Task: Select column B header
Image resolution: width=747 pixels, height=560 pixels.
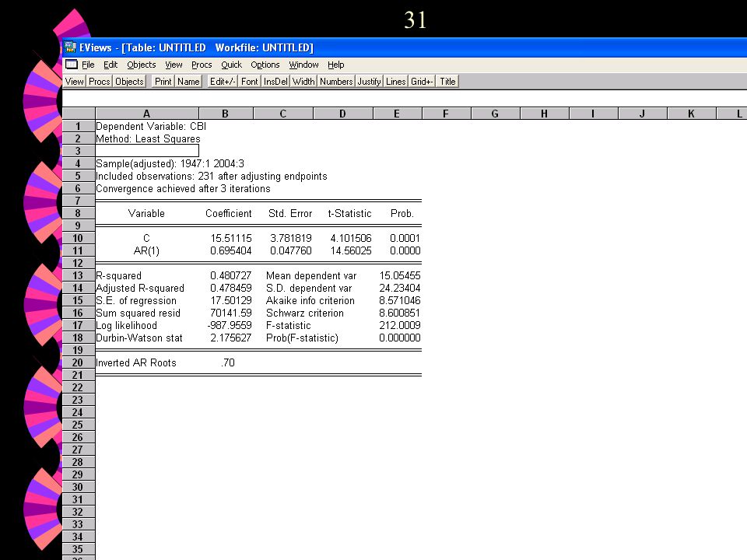Action: tap(226, 114)
